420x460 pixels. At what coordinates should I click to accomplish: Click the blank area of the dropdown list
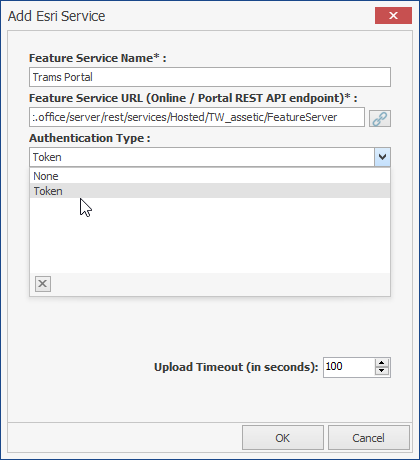pos(210,236)
